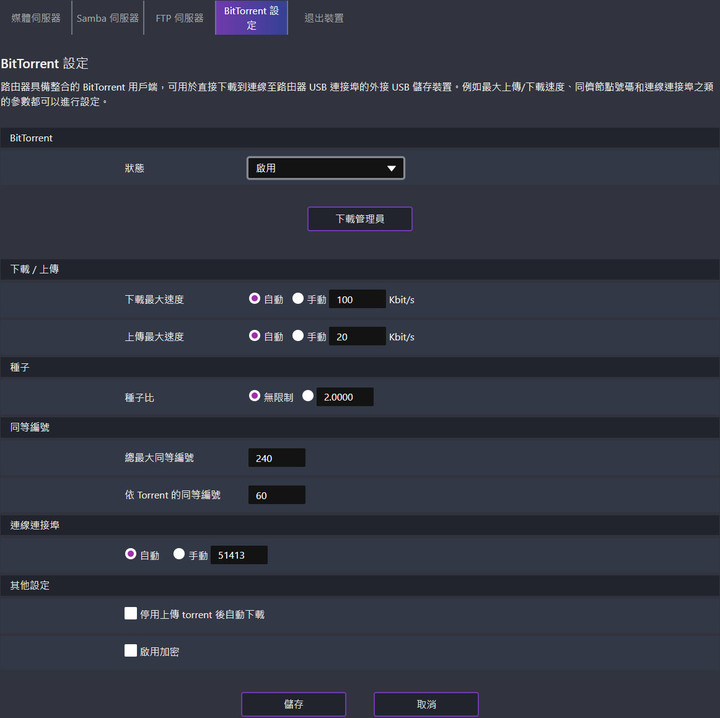Viewport: 720px width, 718px height.
Task: Click the per-Torrent peers field showing 60
Action: click(277, 495)
